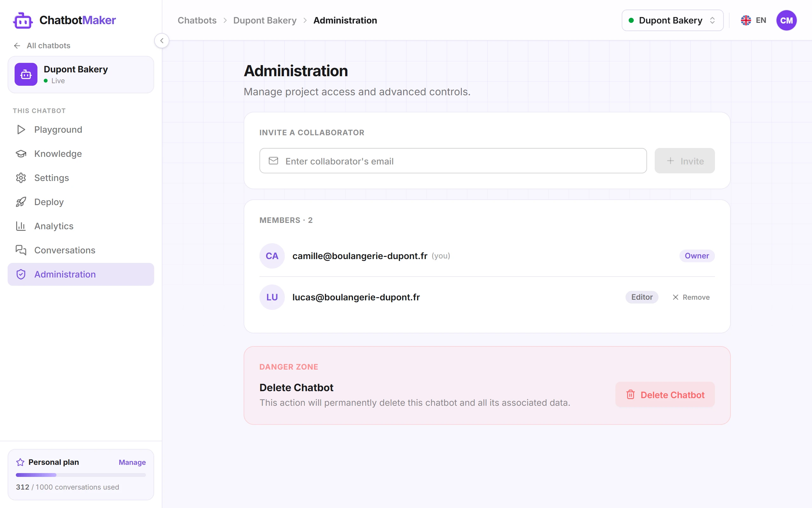Click the Knowledge graduation cap icon
This screenshot has height=508, width=812.
click(21, 154)
